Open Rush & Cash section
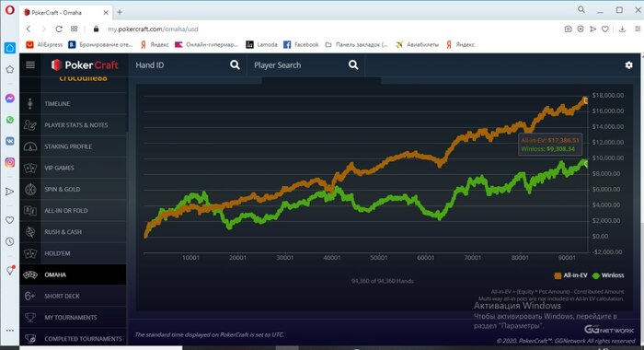 (73, 232)
